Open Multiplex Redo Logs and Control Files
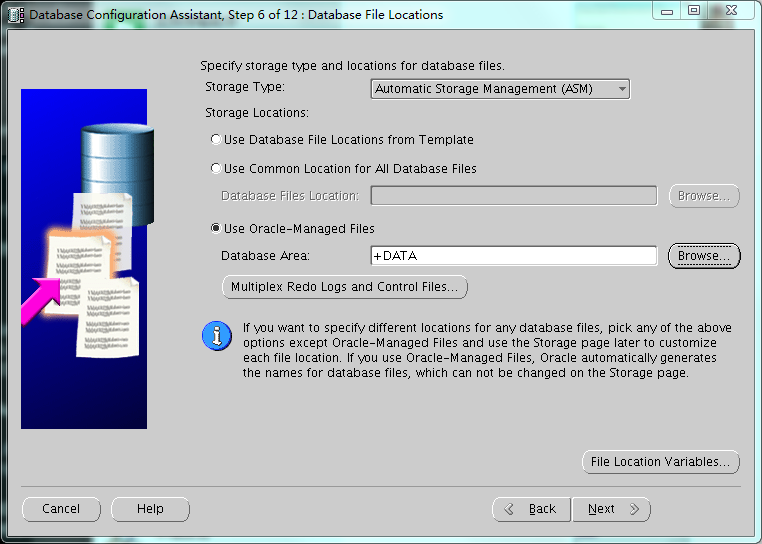This screenshot has height=544, width=762. [345, 287]
